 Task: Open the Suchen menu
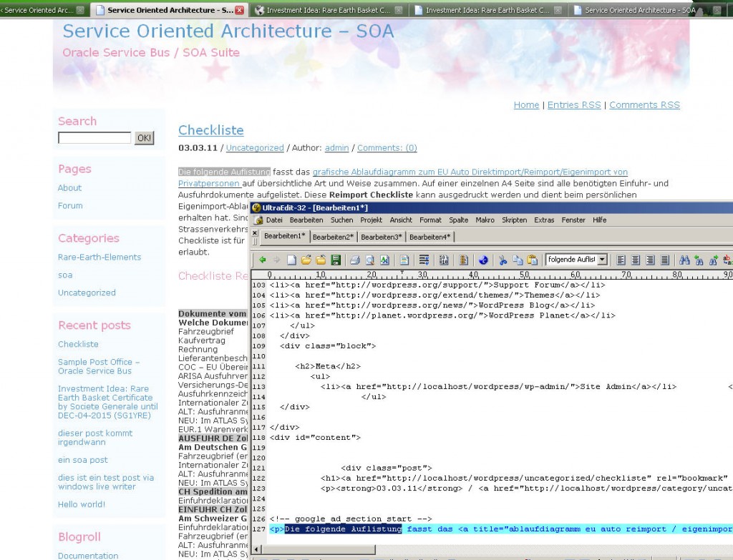[x=341, y=220]
